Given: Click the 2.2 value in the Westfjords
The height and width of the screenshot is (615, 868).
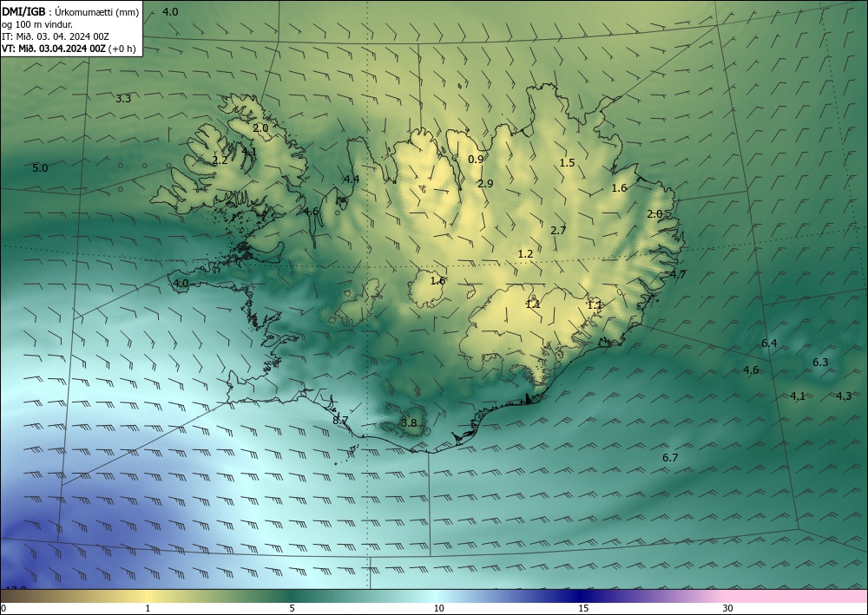Looking at the screenshot, I should [x=220, y=160].
